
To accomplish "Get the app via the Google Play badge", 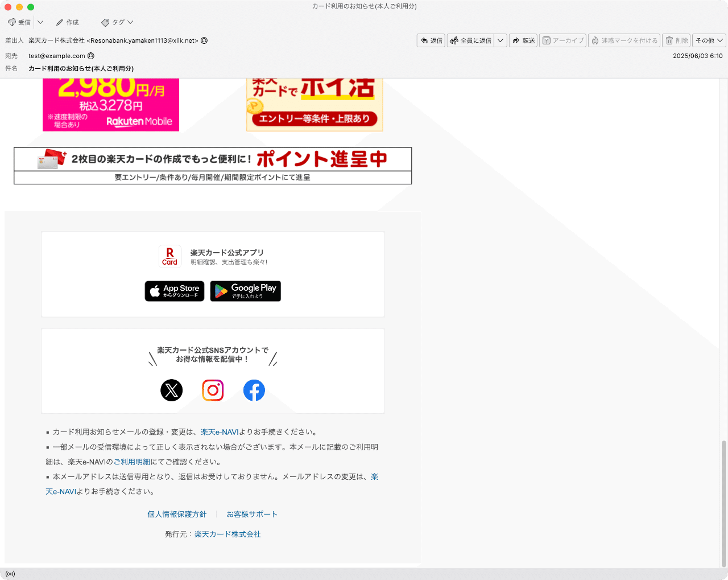I will [x=245, y=291].
